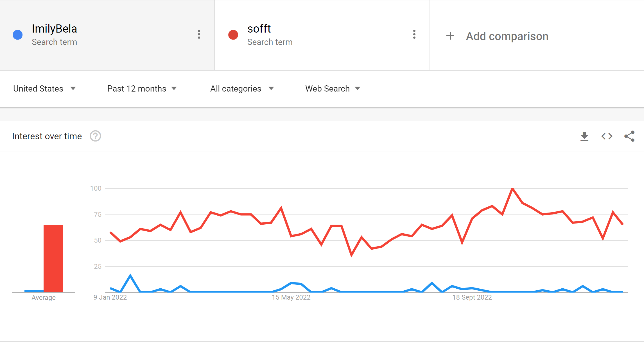The height and width of the screenshot is (342, 644).
Task: Open the embed code icon
Action: click(607, 136)
